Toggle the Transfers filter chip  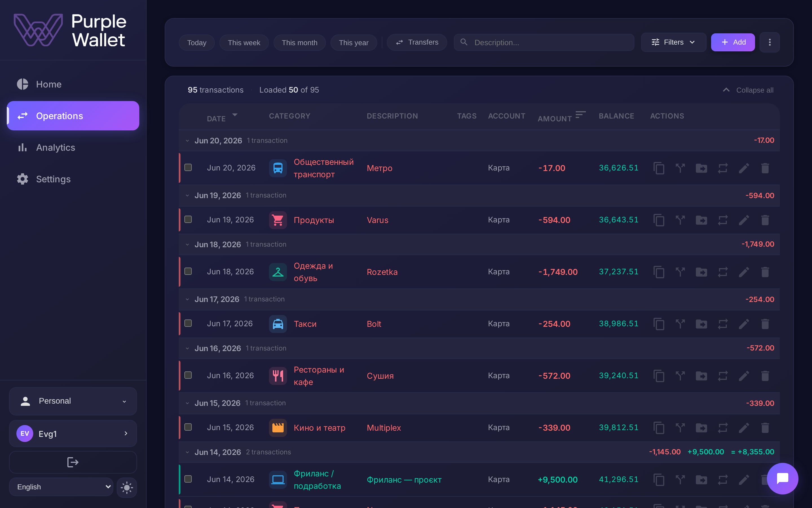tap(417, 42)
